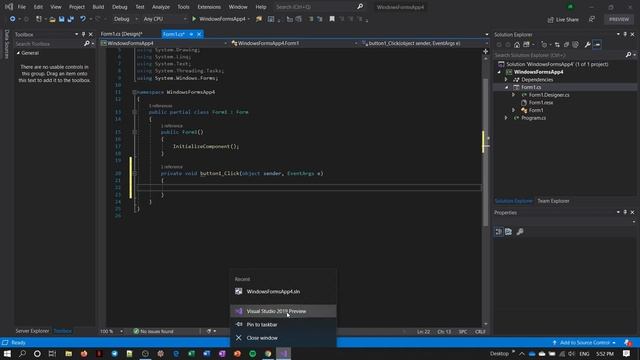
Task: Open the Any CPU platform dropdown
Action: click(164, 19)
